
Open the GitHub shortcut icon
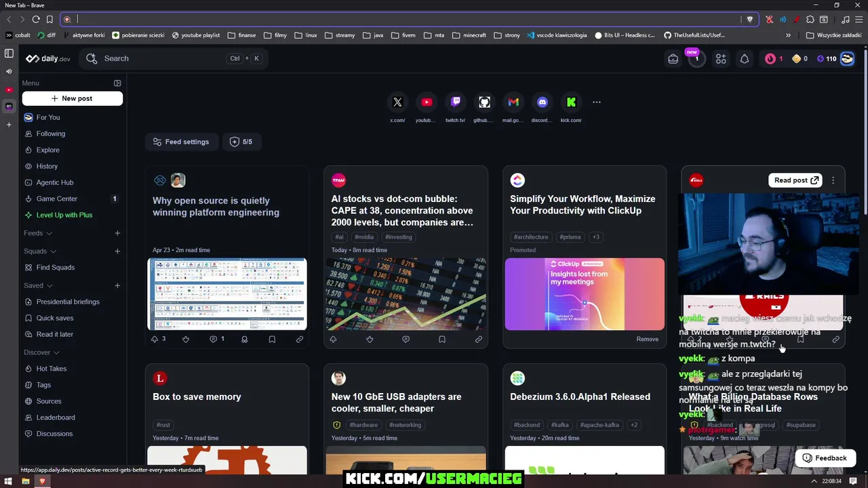tap(484, 102)
